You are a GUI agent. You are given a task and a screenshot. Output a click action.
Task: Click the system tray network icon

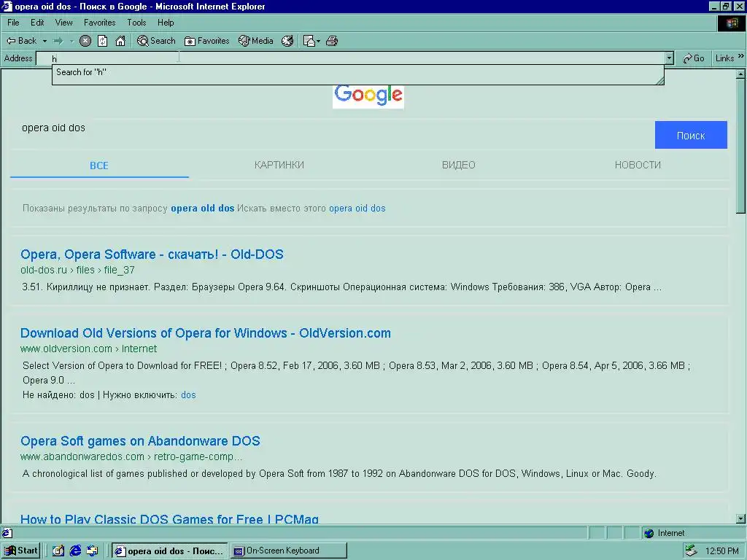691,551
